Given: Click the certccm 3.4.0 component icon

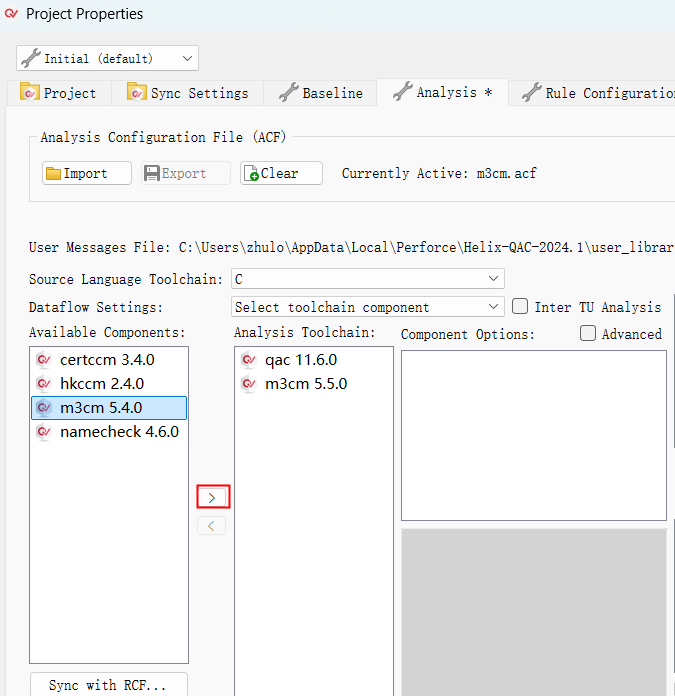Looking at the screenshot, I should (x=43, y=360).
